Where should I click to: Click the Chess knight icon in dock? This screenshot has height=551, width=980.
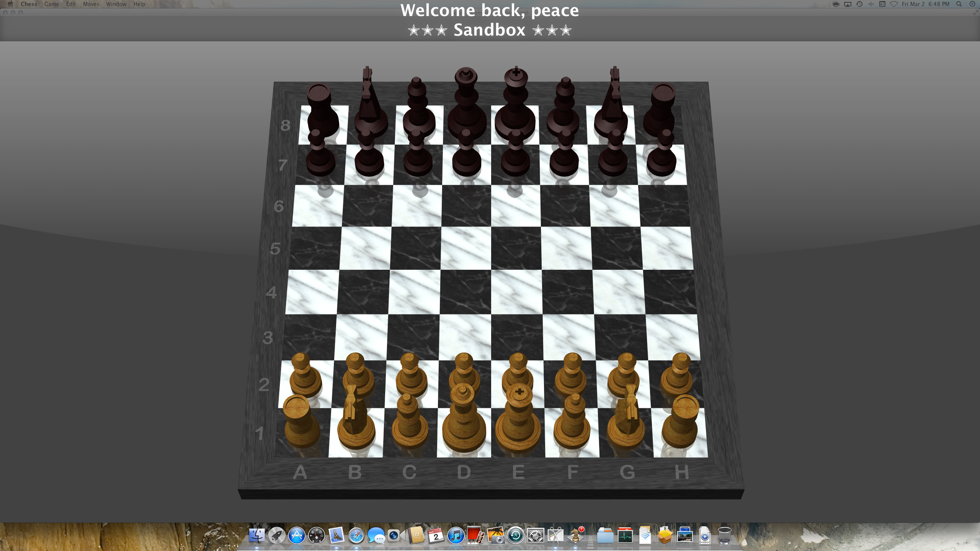575,535
